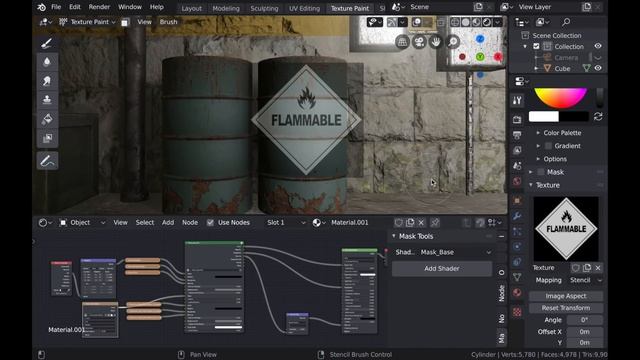Open the Mapping Stencil dropdown
This screenshot has height=360, width=640.
pos(585,280)
